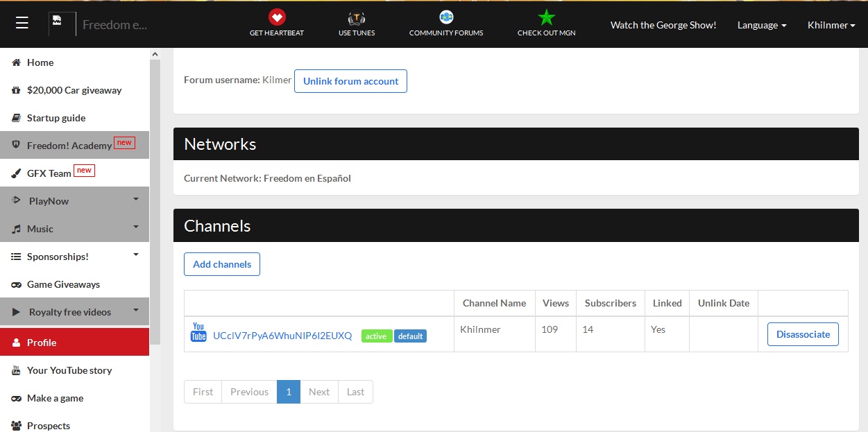Click the Freedom logo in header

(62, 24)
